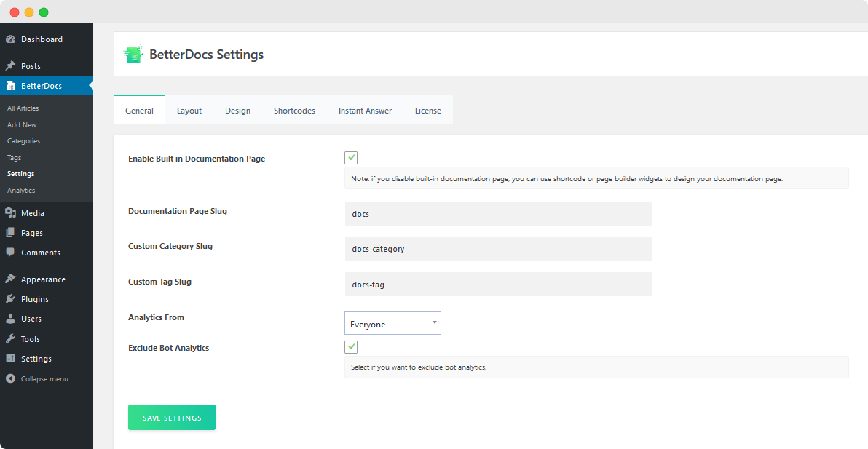
Task: Click the Posts pushpin icon
Action: pyautogui.click(x=10, y=65)
